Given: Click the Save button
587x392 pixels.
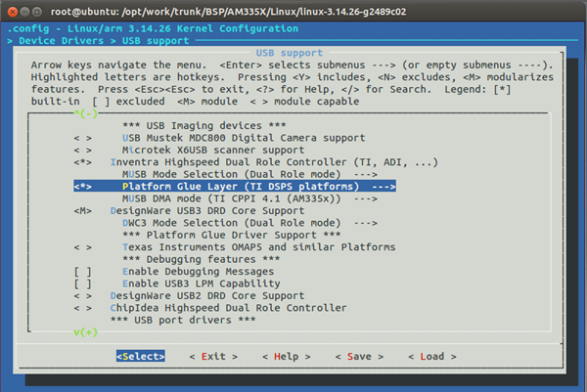Looking at the screenshot, I should tap(359, 357).
